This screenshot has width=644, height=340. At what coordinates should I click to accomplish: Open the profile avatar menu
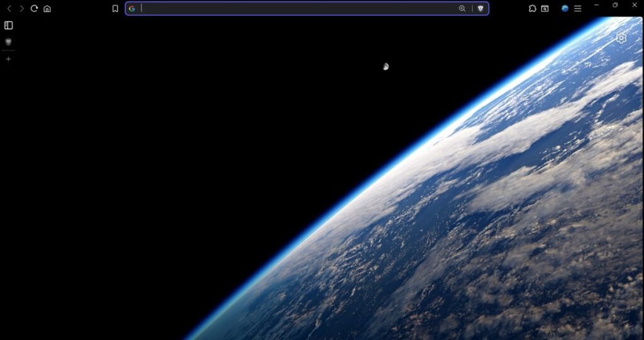(565, 9)
